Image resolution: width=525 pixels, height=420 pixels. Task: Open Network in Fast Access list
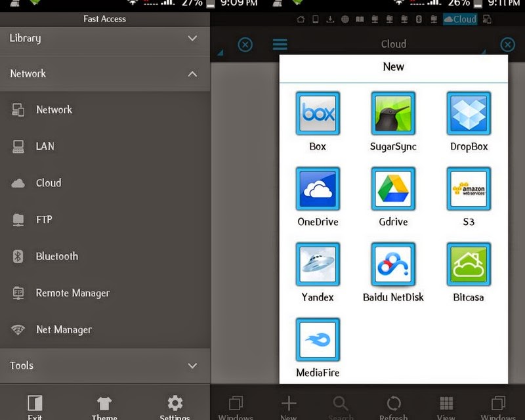click(105, 110)
